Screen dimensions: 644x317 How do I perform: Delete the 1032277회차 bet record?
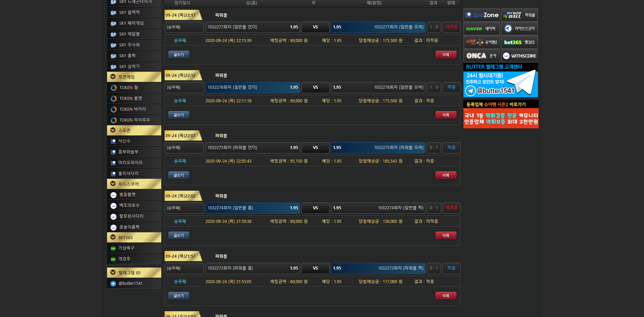click(x=445, y=55)
